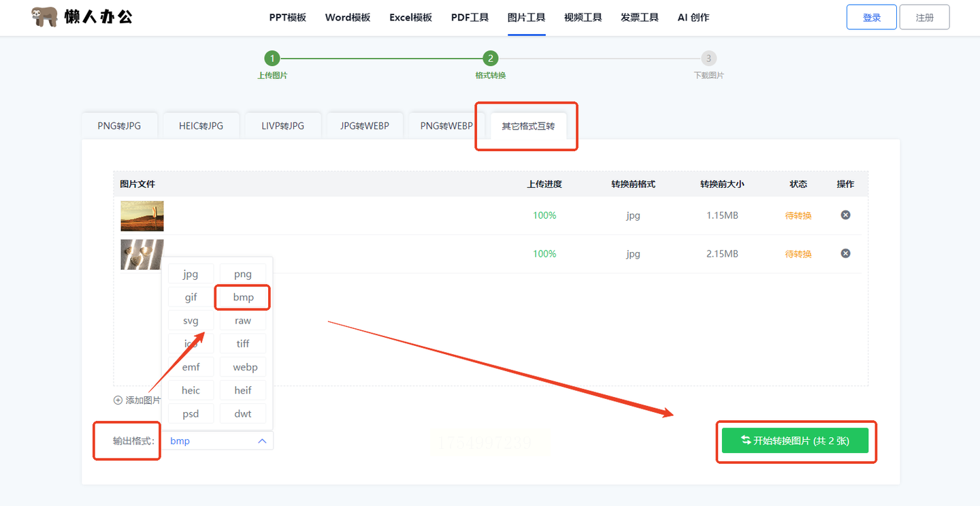The width and height of the screenshot is (980, 506).
Task: Open the desert landscape thumbnail
Action: (x=142, y=216)
